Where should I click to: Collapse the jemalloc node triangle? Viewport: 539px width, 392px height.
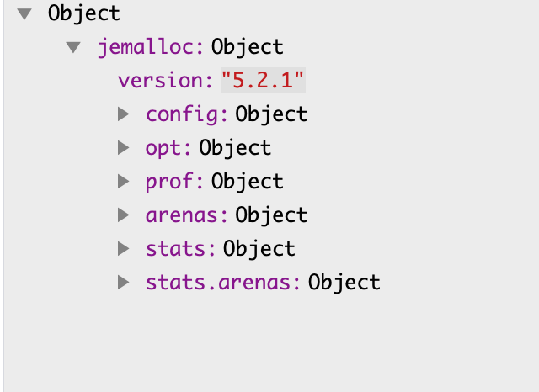(x=74, y=47)
